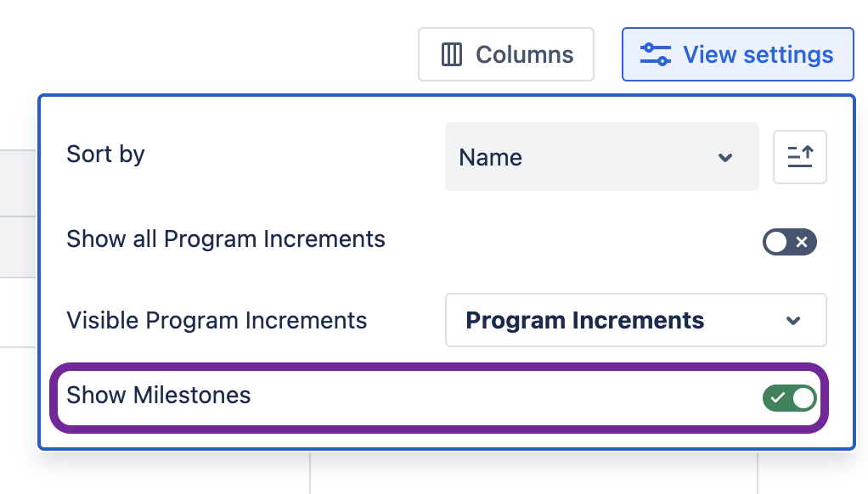Click the Show all Program Increments label
The width and height of the screenshot is (868, 494).
click(226, 239)
